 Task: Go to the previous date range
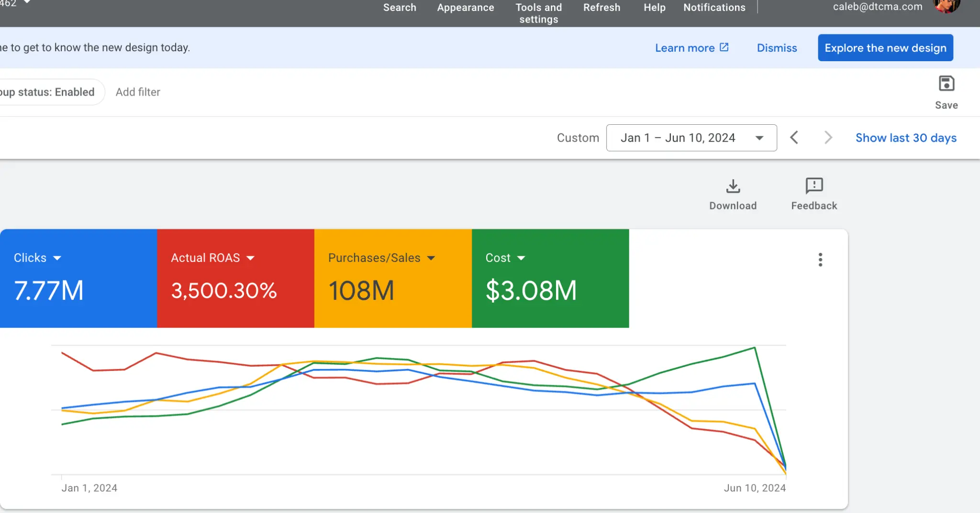794,138
